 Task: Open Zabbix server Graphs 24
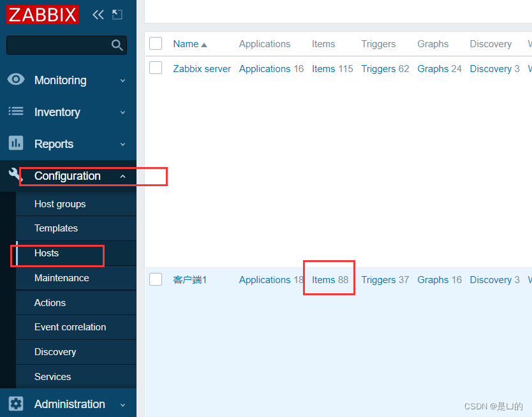pyautogui.click(x=432, y=69)
